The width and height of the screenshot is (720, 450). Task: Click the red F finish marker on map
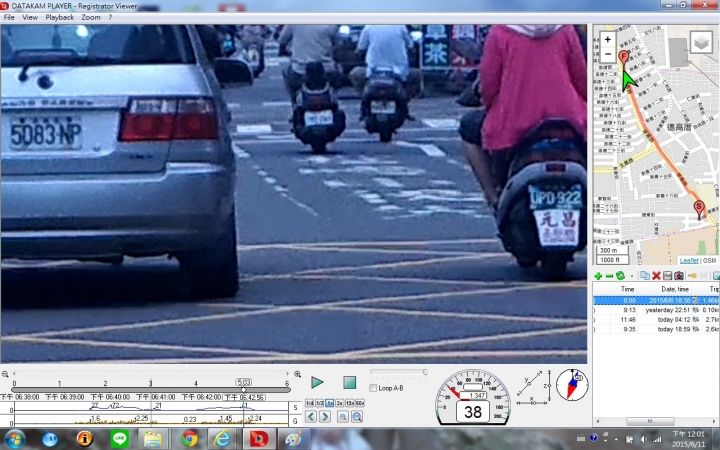623,60
